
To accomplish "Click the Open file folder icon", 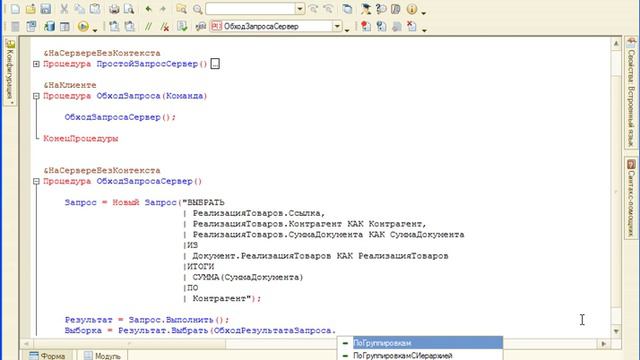I will pos(31,9).
